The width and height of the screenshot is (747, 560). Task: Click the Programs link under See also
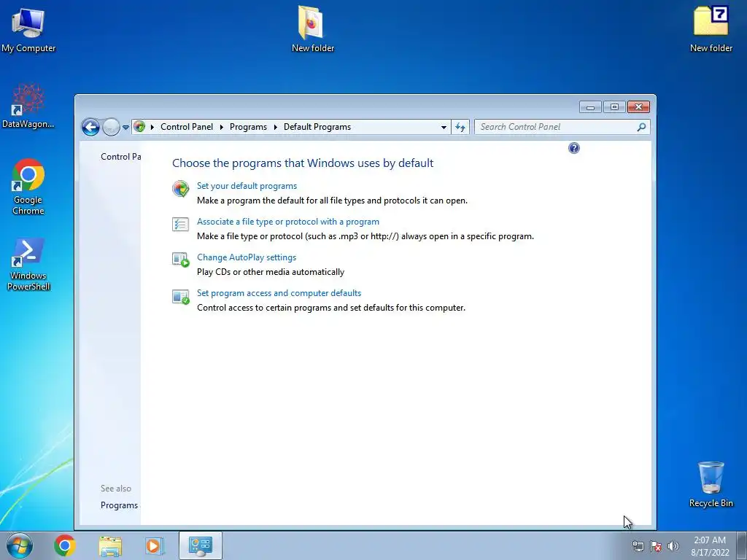[x=119, y=505]
